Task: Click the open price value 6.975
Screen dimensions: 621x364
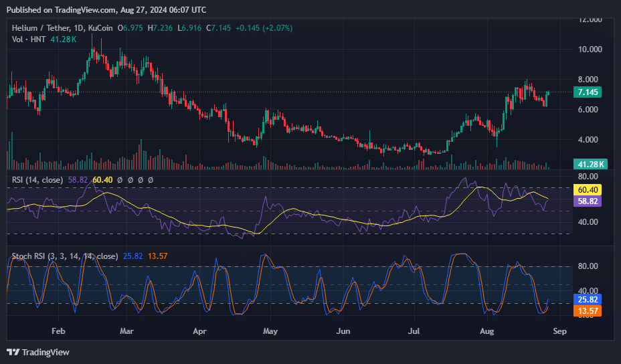Action: click(132, 28)
